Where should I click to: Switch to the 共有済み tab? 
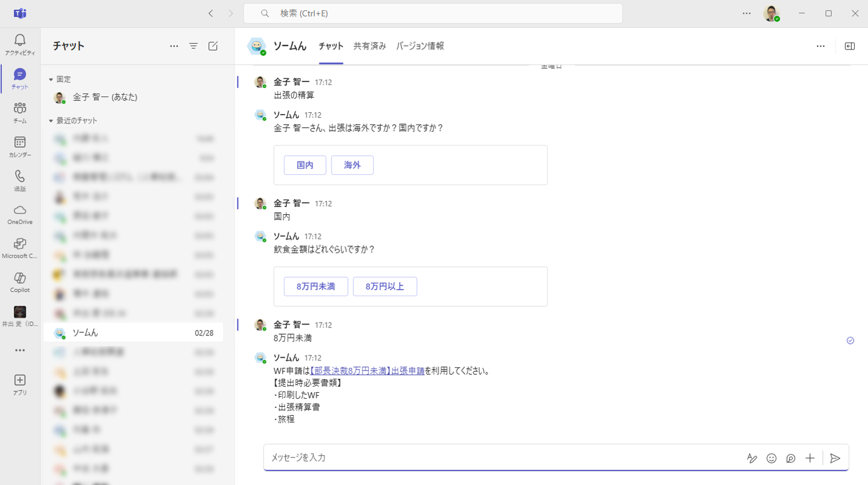[370, 46]
